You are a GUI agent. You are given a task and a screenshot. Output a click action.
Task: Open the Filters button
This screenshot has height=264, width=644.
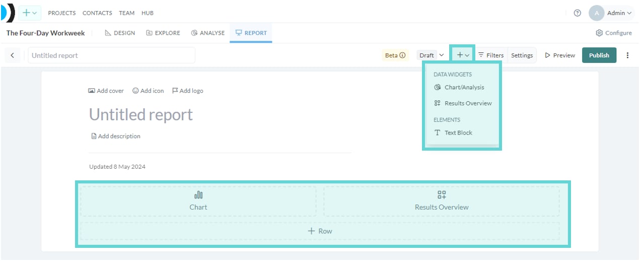(x=491, y=55)
